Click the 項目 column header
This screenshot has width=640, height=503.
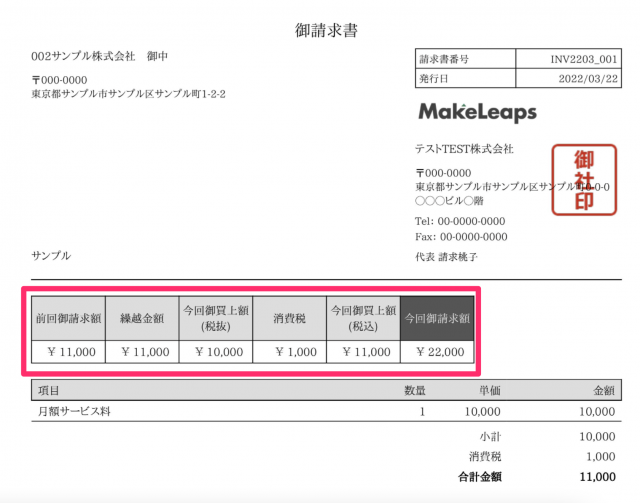click(x=48, y=390)
